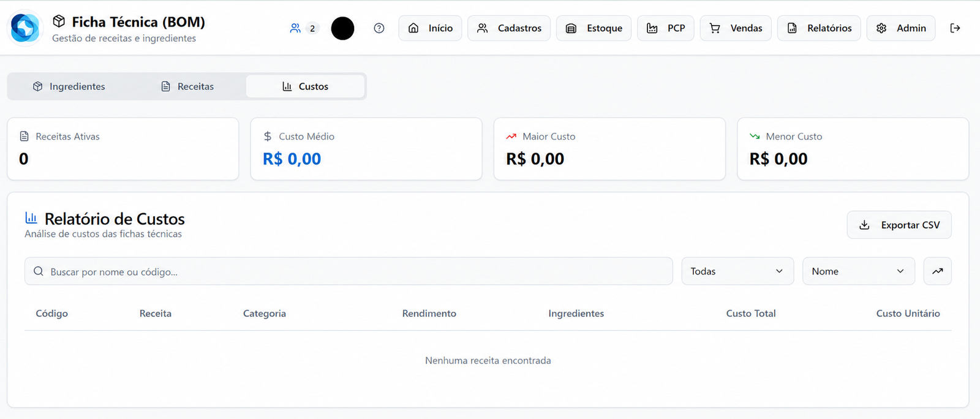Export the cost report as CSV
Image resolution: width=980 pixels, height=419 pixels.
point(899,225)
